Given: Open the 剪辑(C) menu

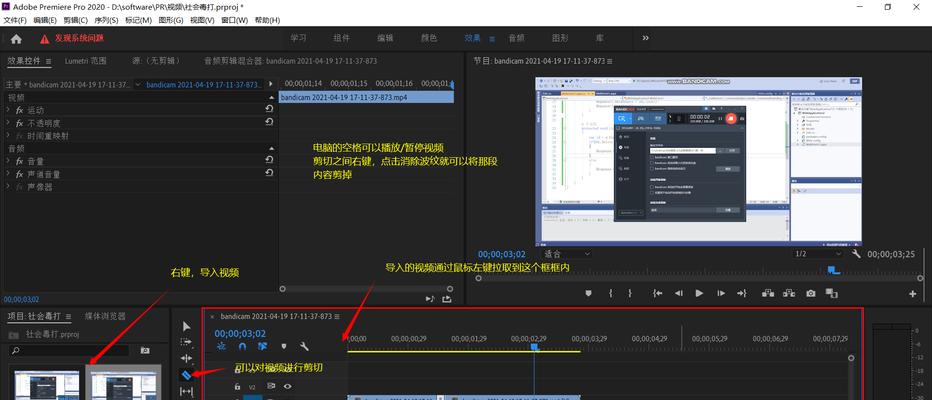Looking at the screenshot, I should (75, 20).
